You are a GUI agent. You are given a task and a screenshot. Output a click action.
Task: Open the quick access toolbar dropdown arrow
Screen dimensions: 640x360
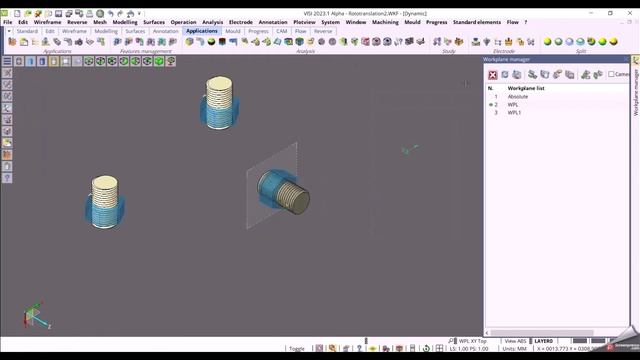coord(140,13)
